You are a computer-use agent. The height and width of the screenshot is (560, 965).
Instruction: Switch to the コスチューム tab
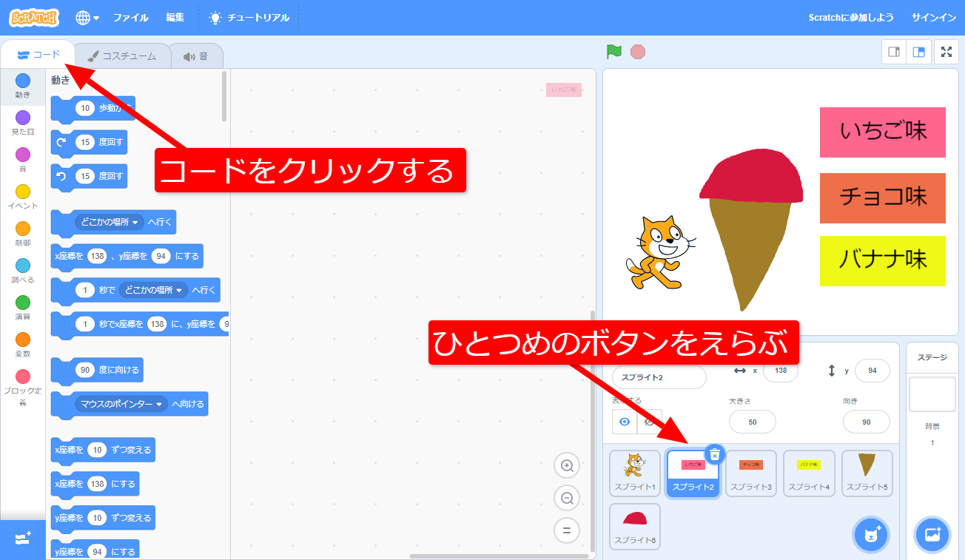(122, 55)
